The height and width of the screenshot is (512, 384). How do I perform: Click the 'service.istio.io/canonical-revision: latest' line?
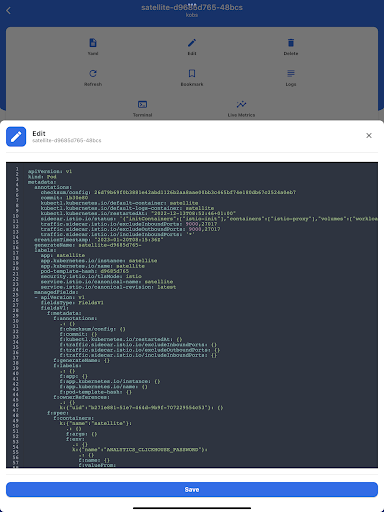click(108, 287)
